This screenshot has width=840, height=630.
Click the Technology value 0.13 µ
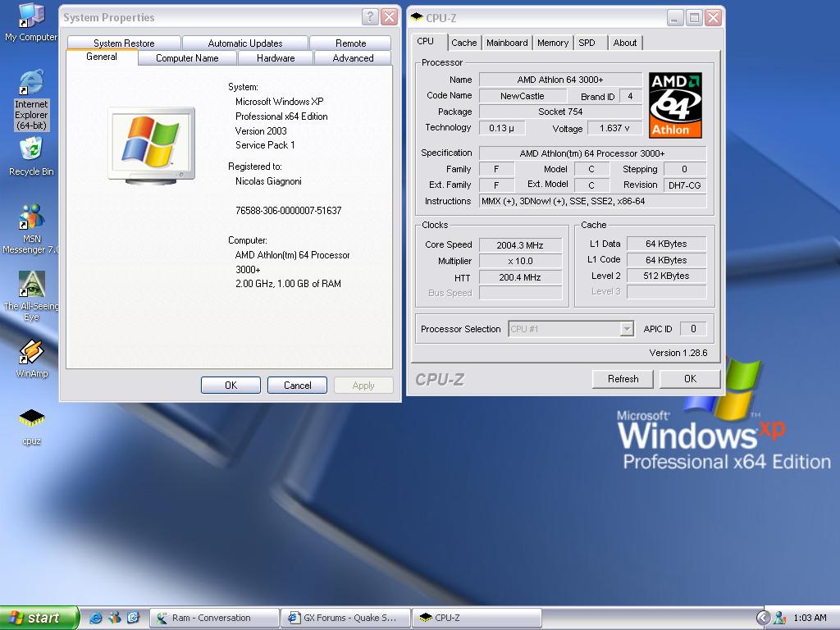[x=502, y=128]
